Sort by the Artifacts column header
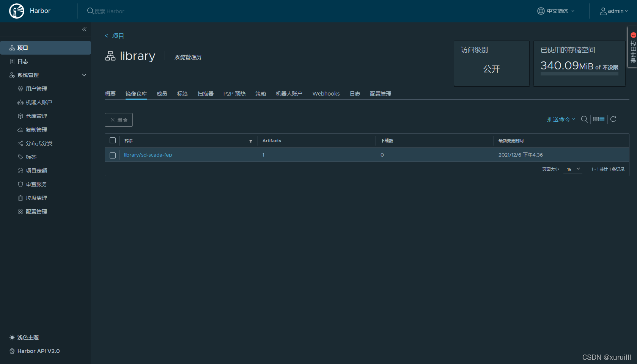This screenshot has height=364, width=637. pyautogui.click(x=272, y=141)
